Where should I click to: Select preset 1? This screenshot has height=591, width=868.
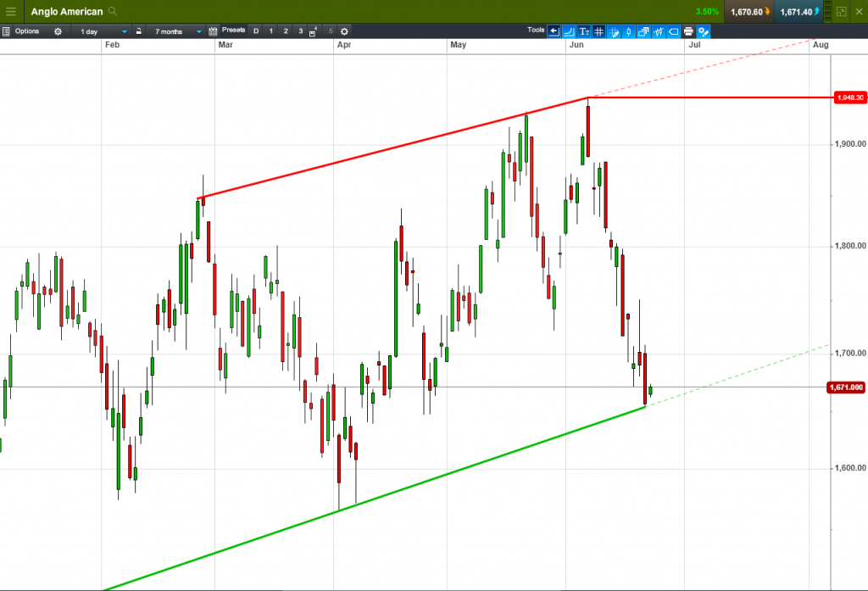[x=270, y=31]
